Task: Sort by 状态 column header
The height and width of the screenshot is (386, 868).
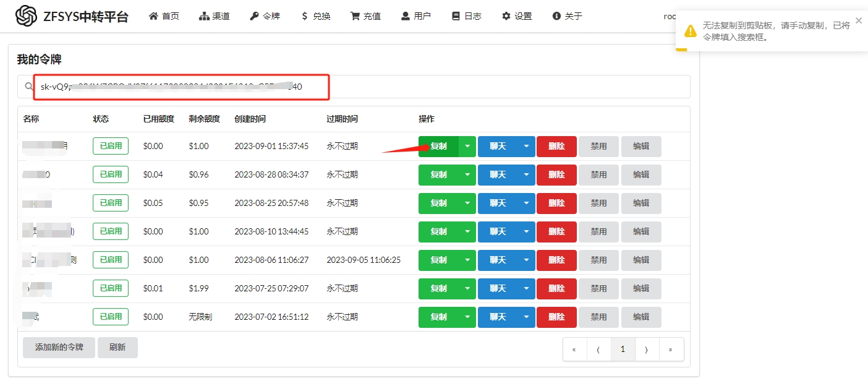Action: pyautogui.click(x=101, y=119)
